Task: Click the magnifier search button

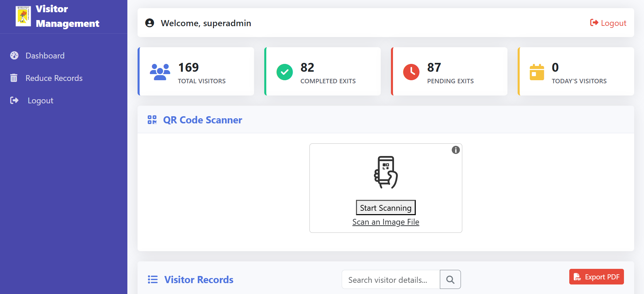Action: [450, 279]
